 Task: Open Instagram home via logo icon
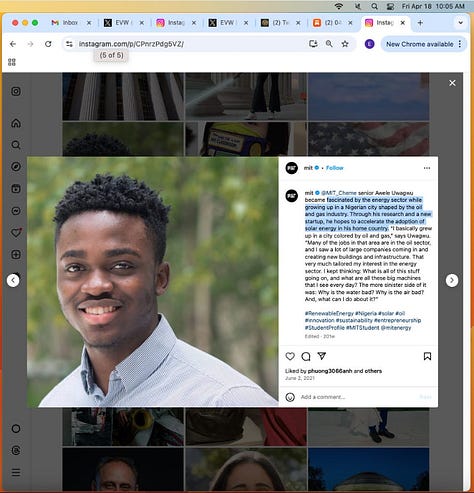click(x=16, y=91)
